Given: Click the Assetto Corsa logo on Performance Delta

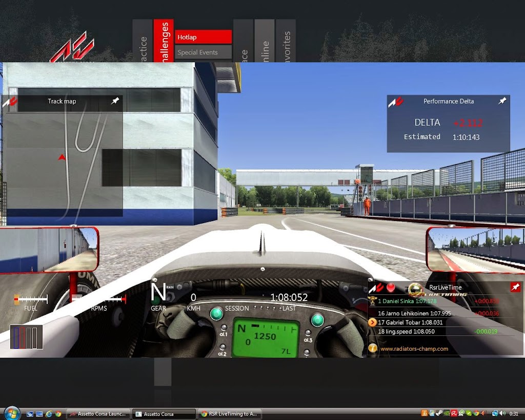Looking at the screenshot, I should (x=396, y=102).
